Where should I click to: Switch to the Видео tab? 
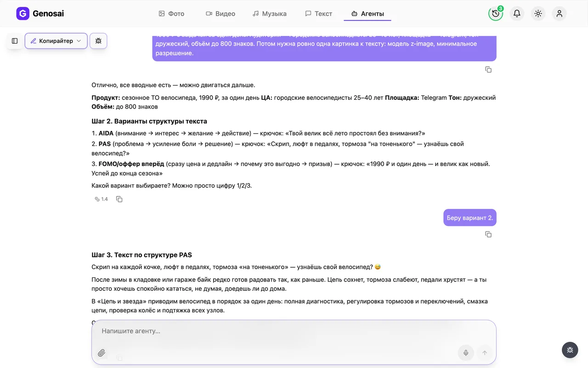coord(220,14)
